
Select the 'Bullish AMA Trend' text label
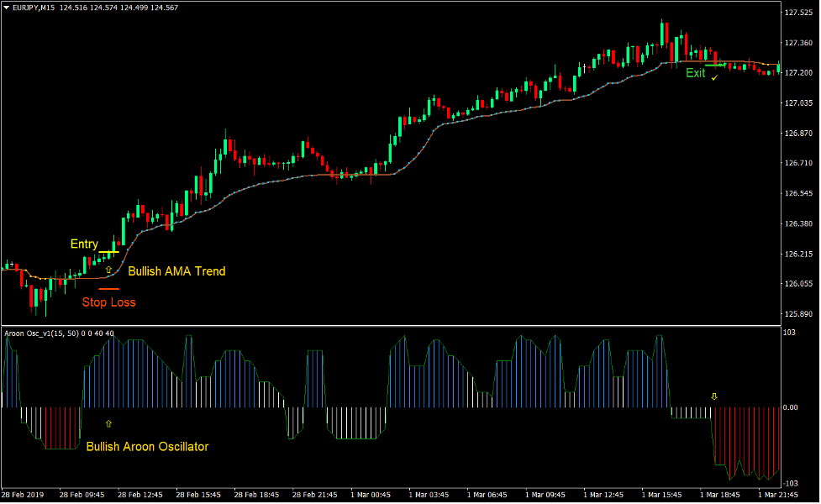[176, 271]
